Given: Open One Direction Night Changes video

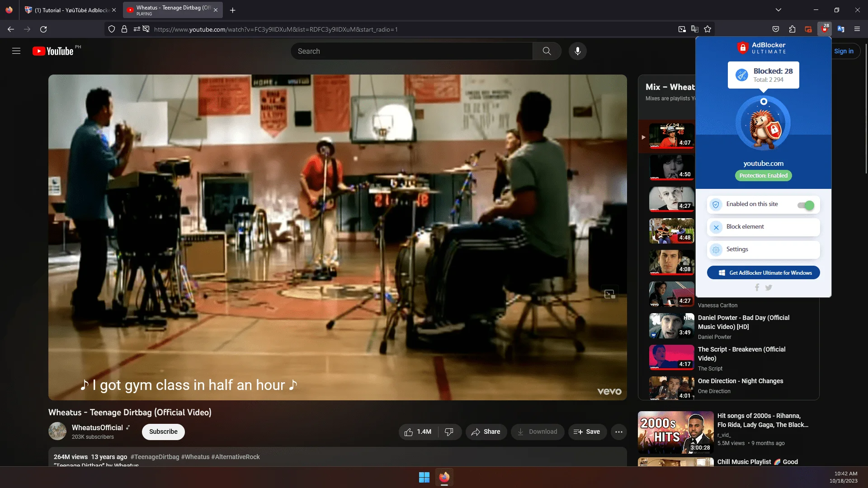Looking at the screenshot, I should [740, 381].
